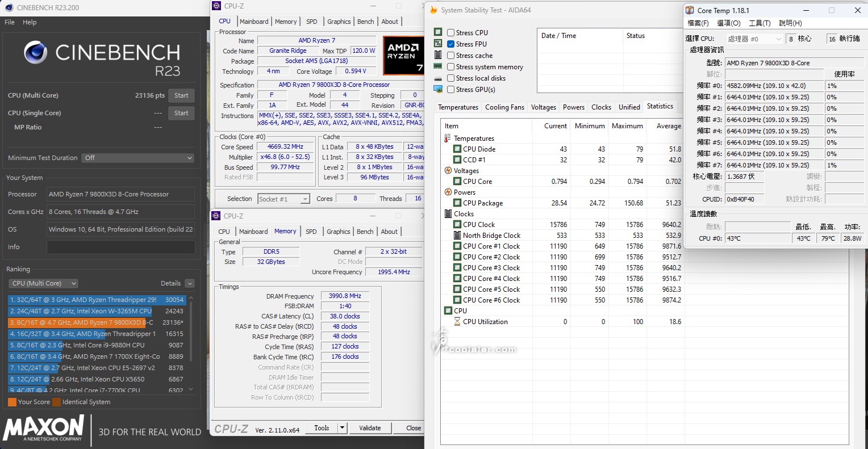Click the CCD #1 sensor icon
This screenshot has height=449, width=868.
coord(457,160)
